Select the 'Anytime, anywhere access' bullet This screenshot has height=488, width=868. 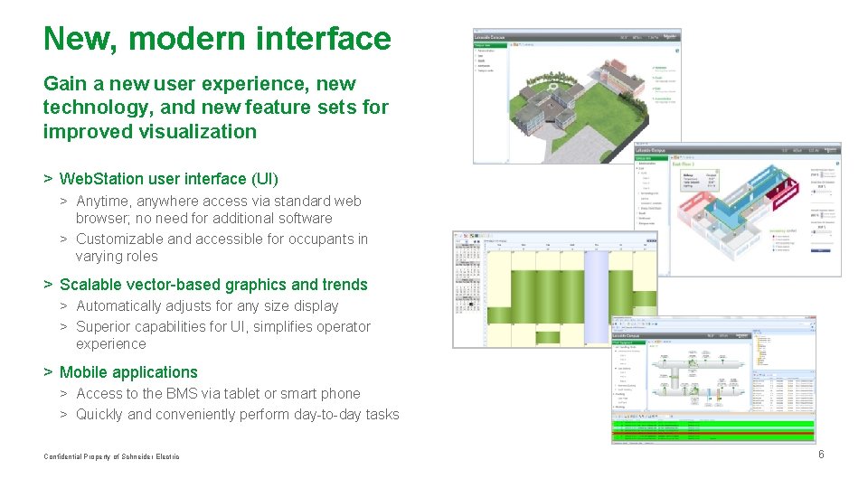click(x=219, y=209)
